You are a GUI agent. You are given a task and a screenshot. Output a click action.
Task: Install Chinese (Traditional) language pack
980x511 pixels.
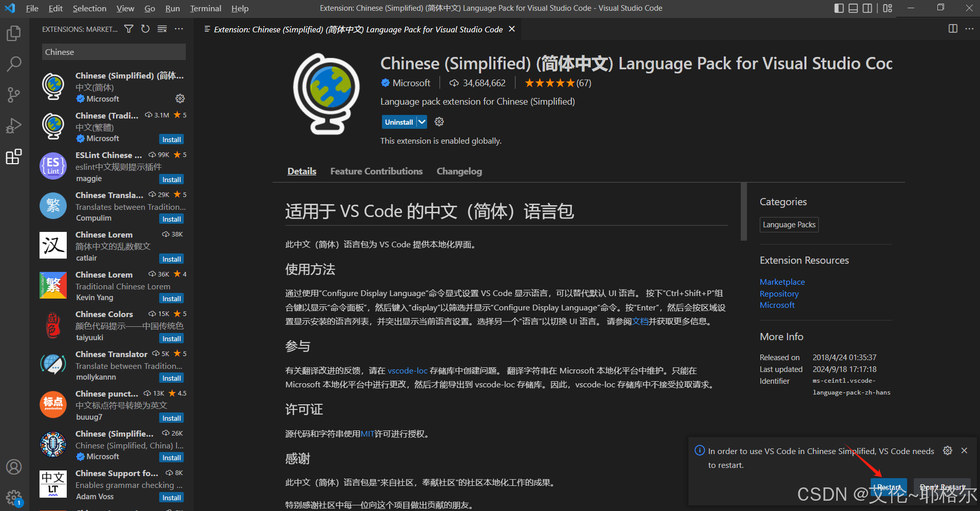tap(171, 140)
